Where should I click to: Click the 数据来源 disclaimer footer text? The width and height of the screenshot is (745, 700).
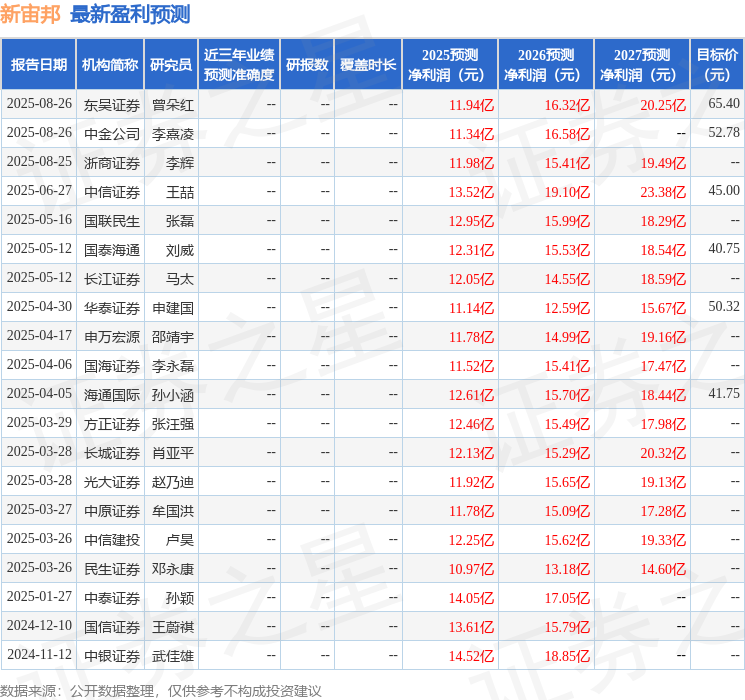(161, 690)
